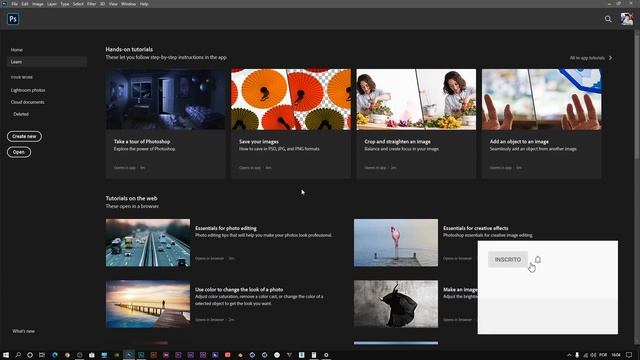Click the vertical scrollbar on the right
Image resolution: width=640 pixels, height=360 pixels.
(x=637, y=96)
